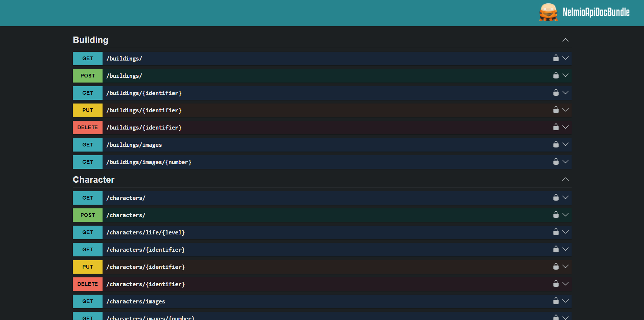The height and width of the screenshot is (320, 644).
Task: Open authorization lock on GET /buildings/{identifier}
Action: [x=556, y=92]
